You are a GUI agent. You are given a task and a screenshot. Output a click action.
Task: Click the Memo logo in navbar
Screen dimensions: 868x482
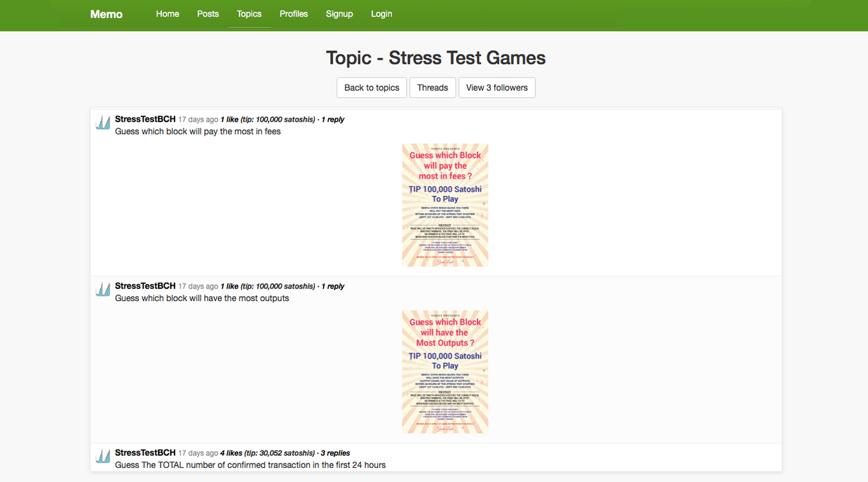pyautogui.click(x=106, y=14)
